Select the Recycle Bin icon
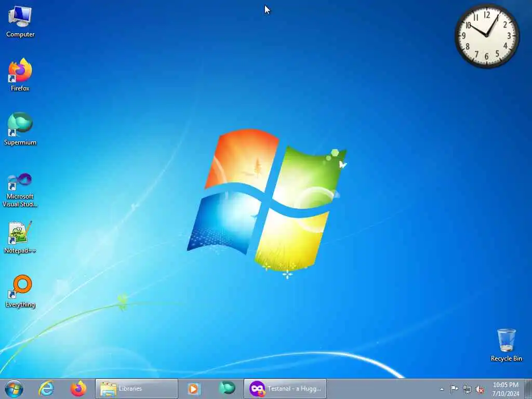Screen dimensions: 532x399 point(506,345)
